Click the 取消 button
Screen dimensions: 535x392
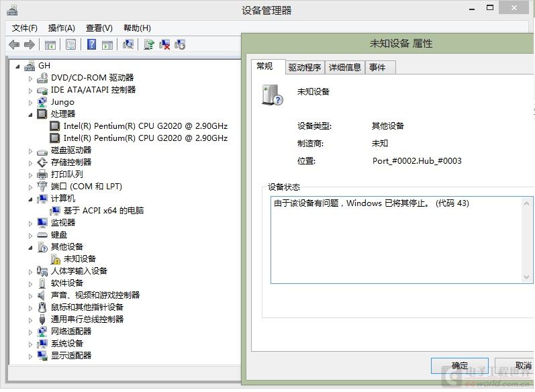tap(515, 366)
